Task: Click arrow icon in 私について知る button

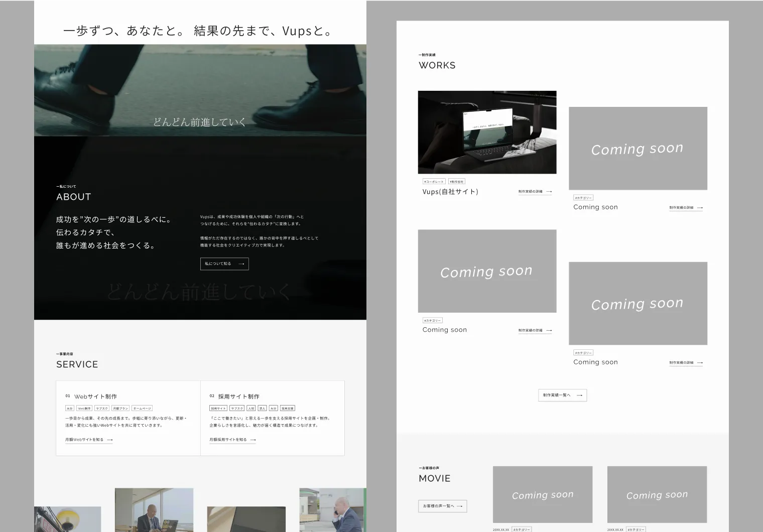Action: pos(241,264)
